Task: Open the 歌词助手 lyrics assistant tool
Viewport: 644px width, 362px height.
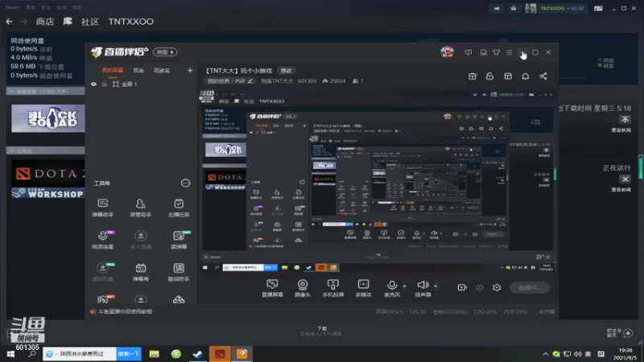Action: (179, 272)
